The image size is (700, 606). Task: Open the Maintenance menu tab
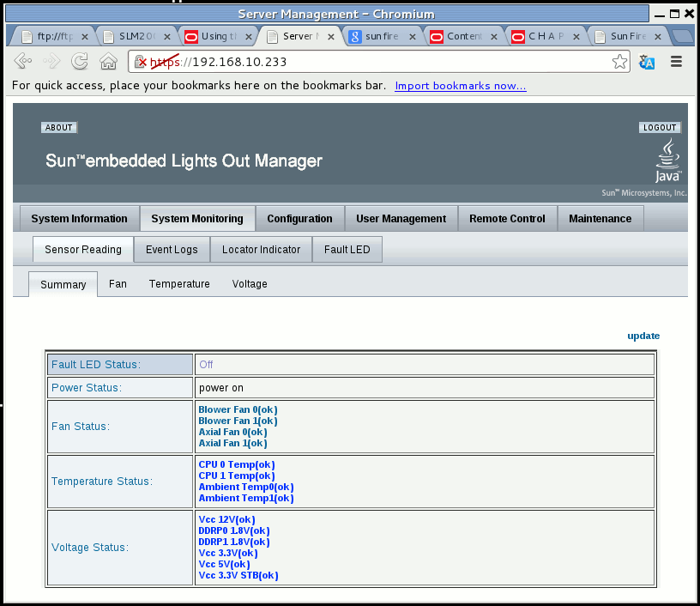[x=600, y=219]
